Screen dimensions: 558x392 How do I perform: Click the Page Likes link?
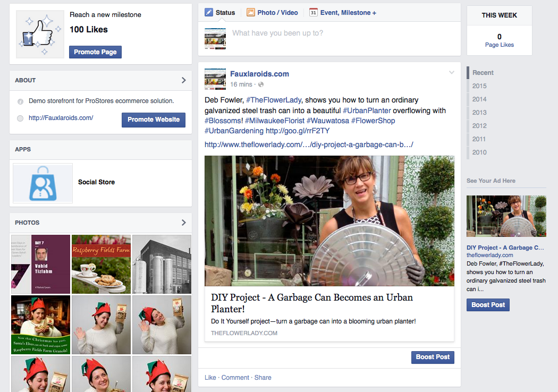click(500, 45)
